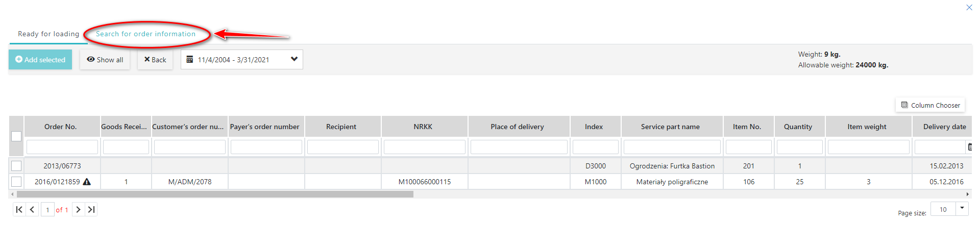Open the Page size dropdown
Viewport: 980px width, 246px height.
[962, 208]
